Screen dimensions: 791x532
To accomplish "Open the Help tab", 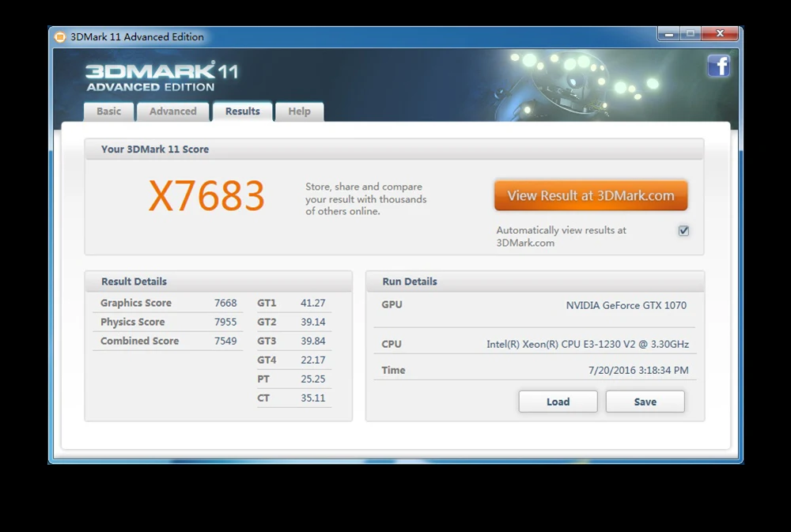I will click(299, 111).
